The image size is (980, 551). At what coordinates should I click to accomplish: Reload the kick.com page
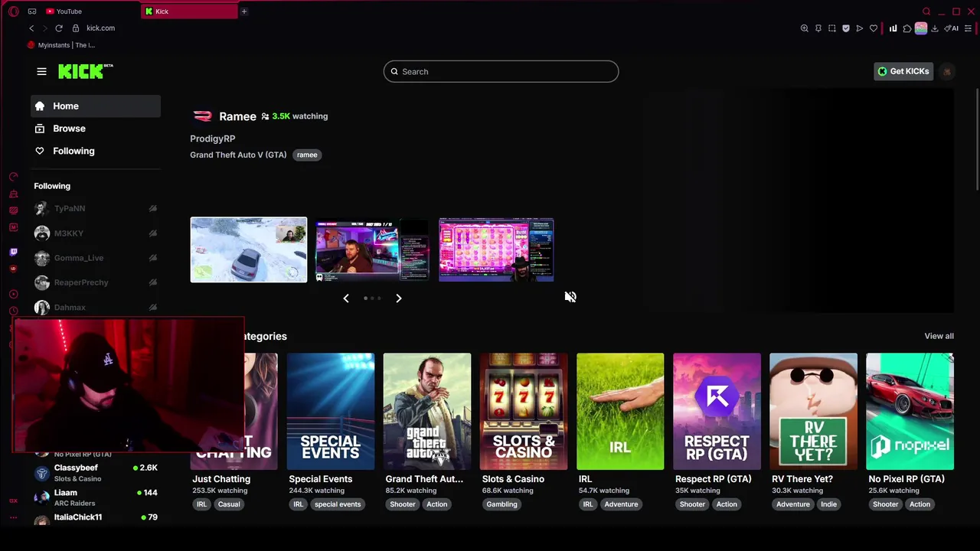tap(58, 28)
